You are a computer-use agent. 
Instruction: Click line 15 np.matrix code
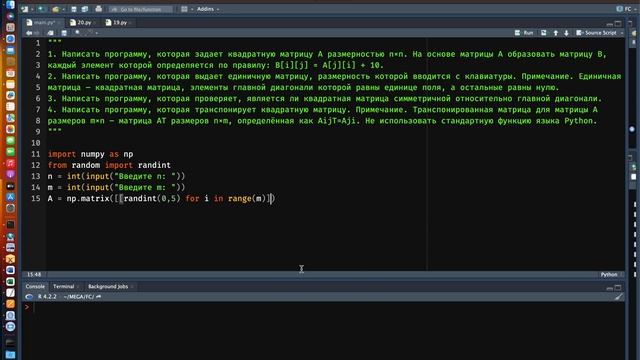(x=161, y=198)
